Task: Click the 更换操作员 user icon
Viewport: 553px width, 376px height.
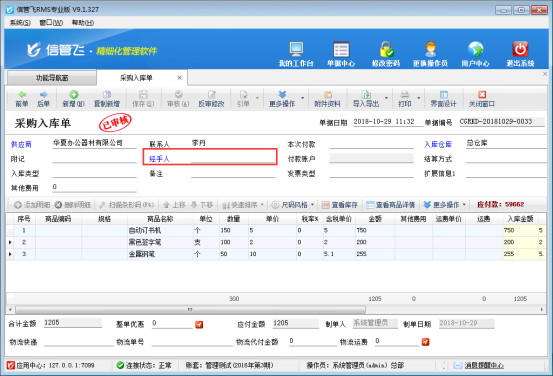Action: [x=431, y=49]
